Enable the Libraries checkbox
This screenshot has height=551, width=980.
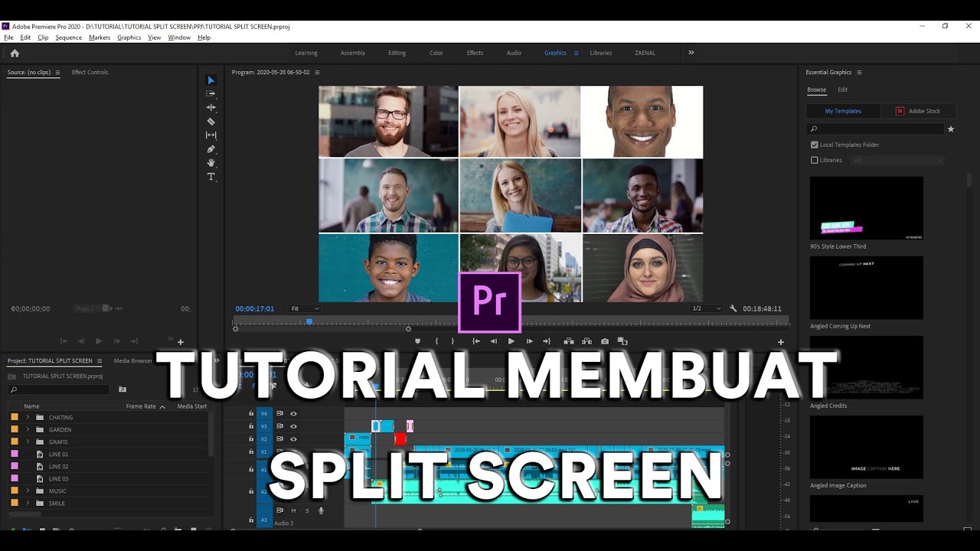(x=815, y=160)
